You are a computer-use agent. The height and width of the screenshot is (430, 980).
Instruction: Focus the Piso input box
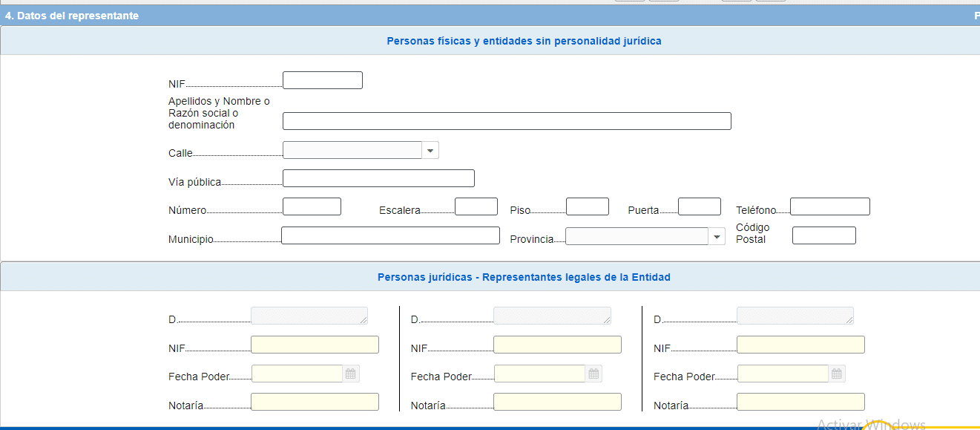[x=587, y=206]
